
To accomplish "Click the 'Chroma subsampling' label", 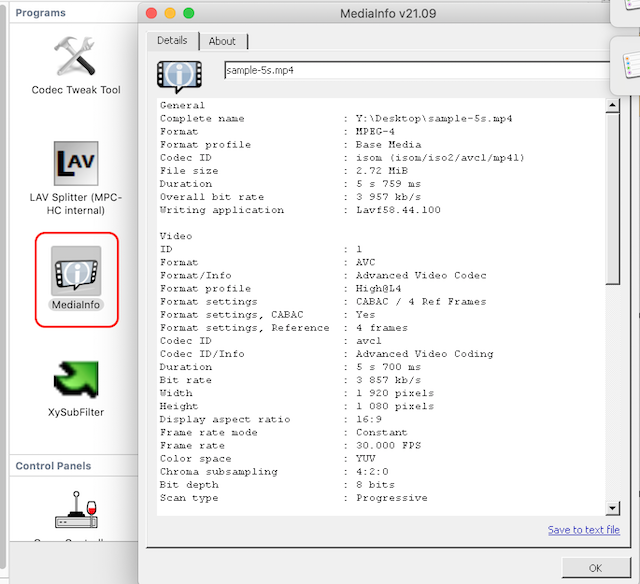I will coord(218,471).
